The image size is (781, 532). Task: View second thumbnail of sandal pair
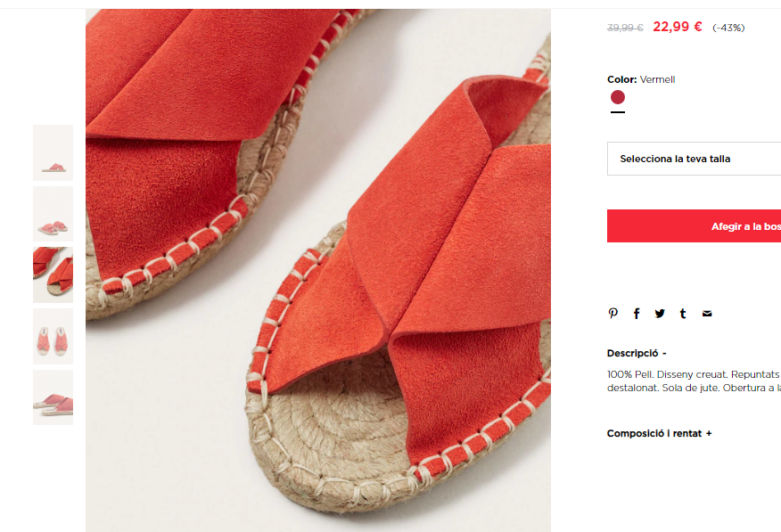pyautogui.click(x=53, y=214)
